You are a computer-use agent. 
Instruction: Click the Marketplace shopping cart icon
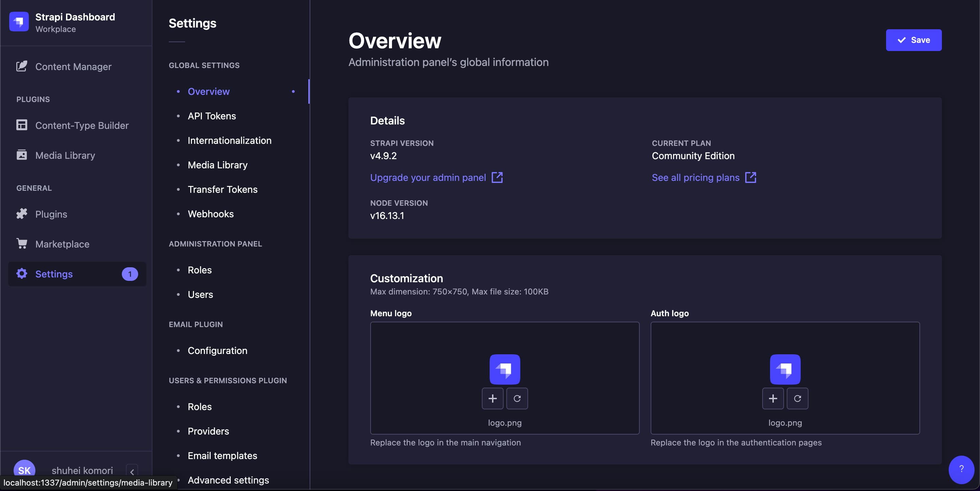(22, 243)
